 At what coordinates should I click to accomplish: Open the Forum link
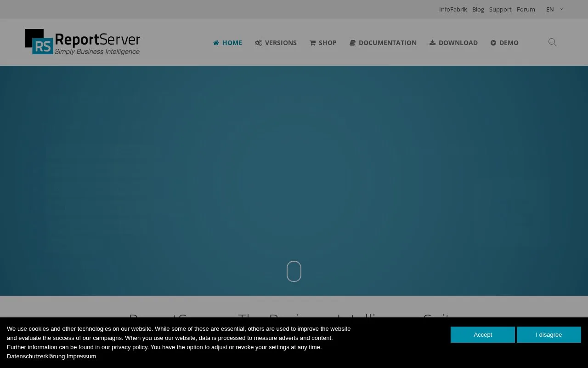click(x=526, y=9)
